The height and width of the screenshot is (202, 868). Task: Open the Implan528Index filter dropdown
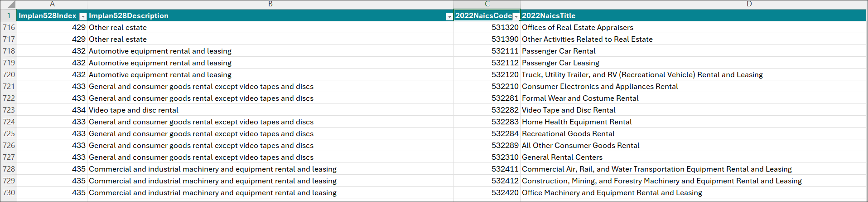(x=83, y=16)
